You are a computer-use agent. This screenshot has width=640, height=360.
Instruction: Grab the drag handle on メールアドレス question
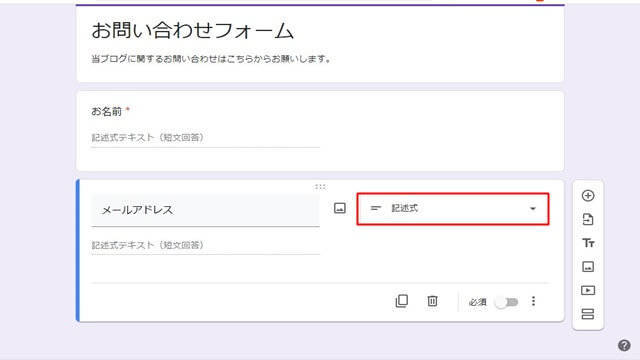pos(320,187)
